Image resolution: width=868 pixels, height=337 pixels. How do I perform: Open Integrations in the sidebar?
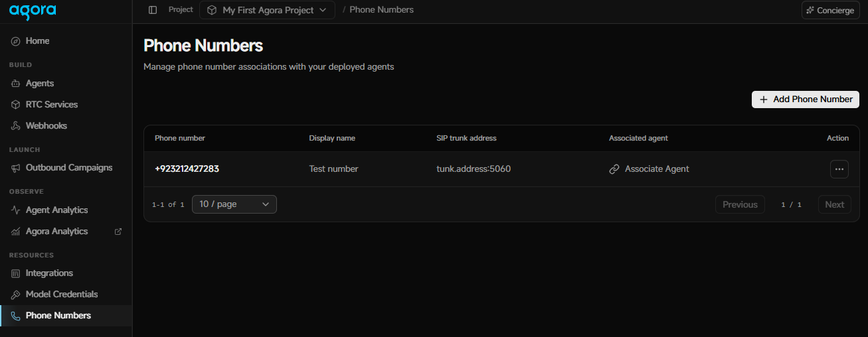tap(66, 273)
